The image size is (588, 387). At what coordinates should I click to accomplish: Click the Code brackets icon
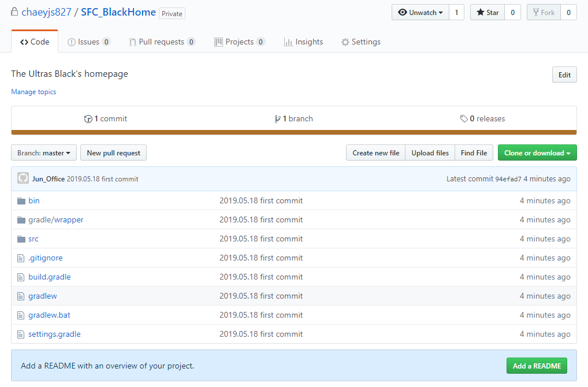pyautogui.click(x=24, y=42)
